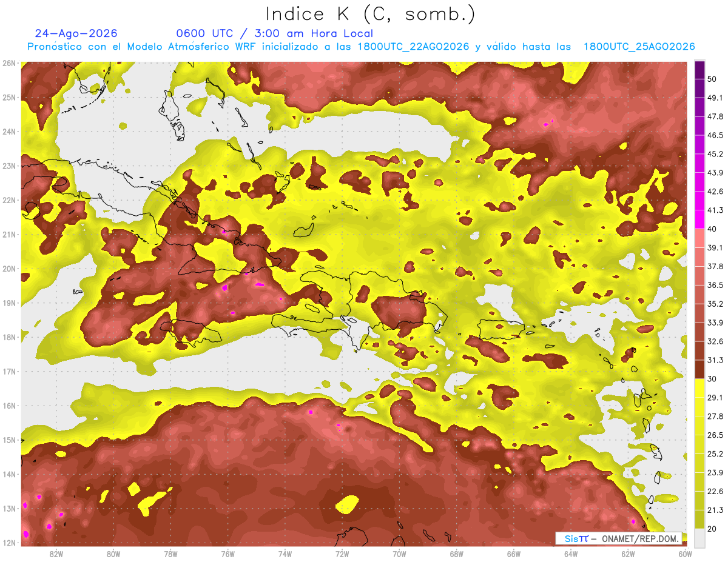Click the legend value "29.1"

pos(715,398)
